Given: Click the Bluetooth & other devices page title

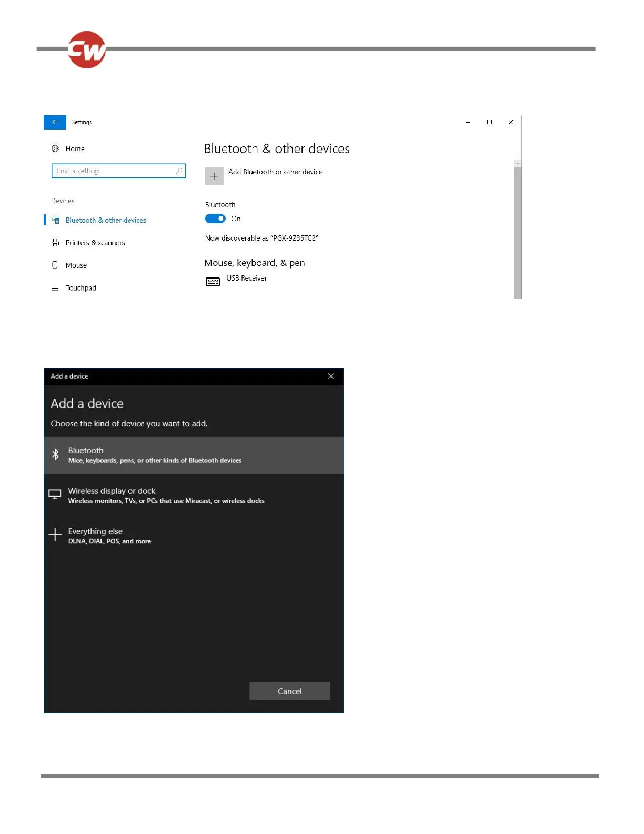Looking at the screenshot, I should tap(277, 149).
